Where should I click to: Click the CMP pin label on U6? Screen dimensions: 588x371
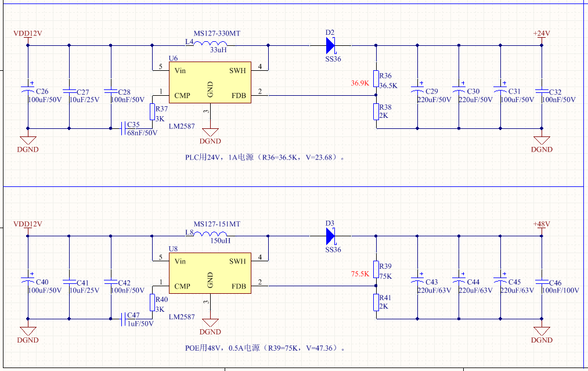click(182, 96)
